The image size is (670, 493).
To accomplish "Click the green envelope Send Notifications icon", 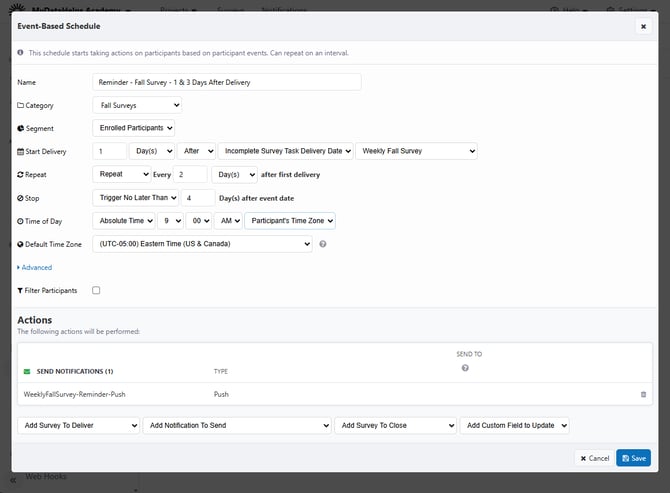I will click(27, 371).
